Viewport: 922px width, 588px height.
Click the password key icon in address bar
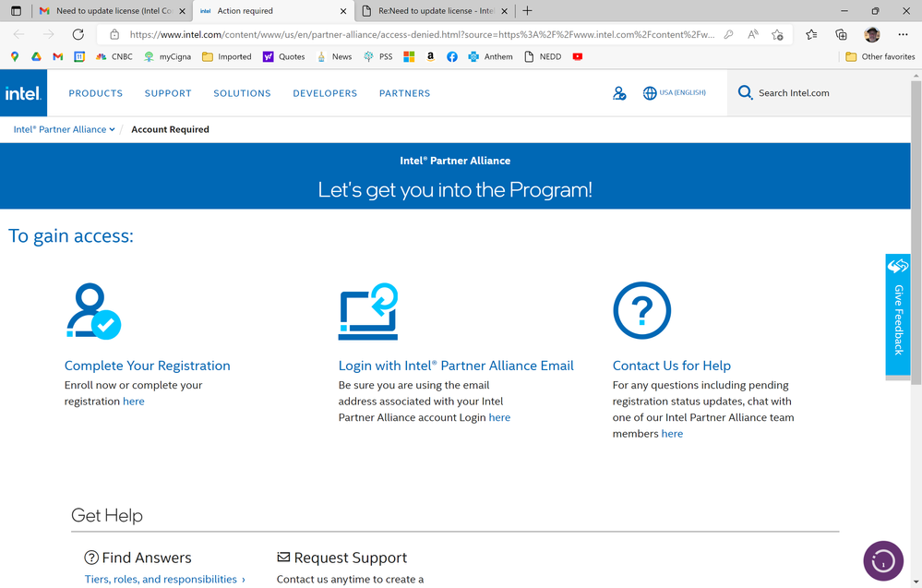click(x=728, y=35)
